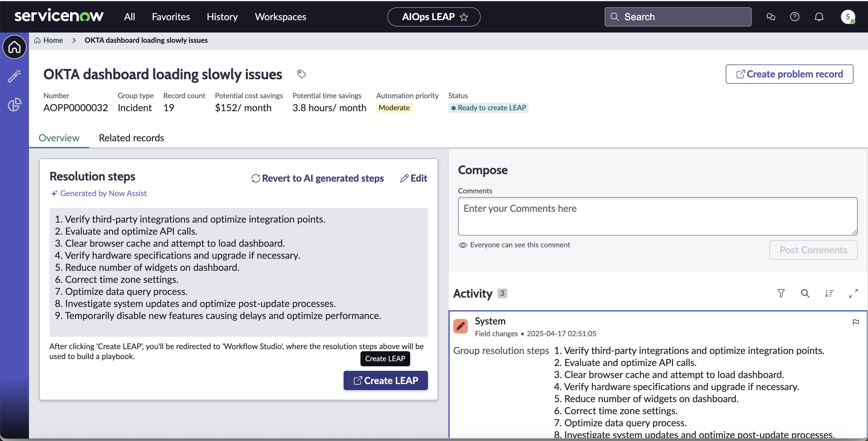The image size is (868, 441).
Task: Change the Activity sort order
Action: 829,293
